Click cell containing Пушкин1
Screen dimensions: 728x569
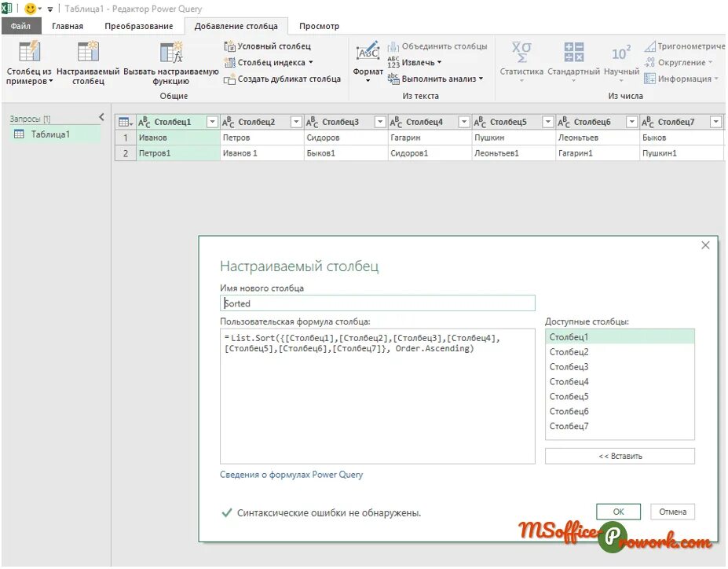tap(681, 153)
